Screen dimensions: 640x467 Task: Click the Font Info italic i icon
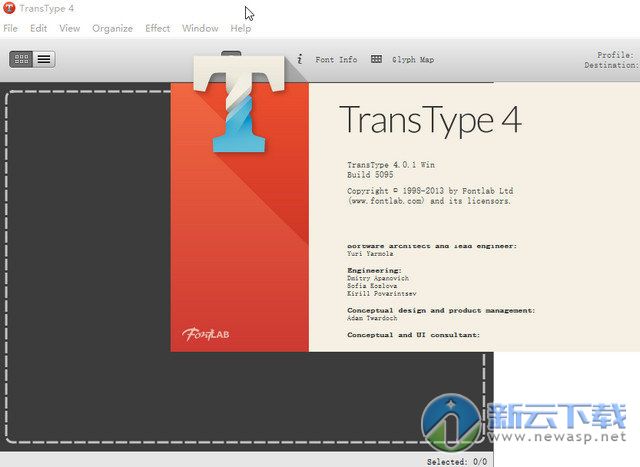(300, 59)
